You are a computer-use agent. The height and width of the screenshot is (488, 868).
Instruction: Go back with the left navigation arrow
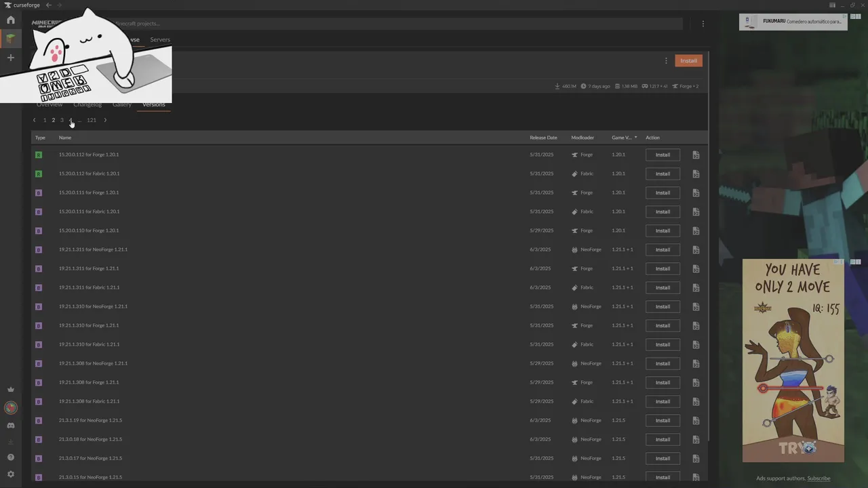pos(48,5)
